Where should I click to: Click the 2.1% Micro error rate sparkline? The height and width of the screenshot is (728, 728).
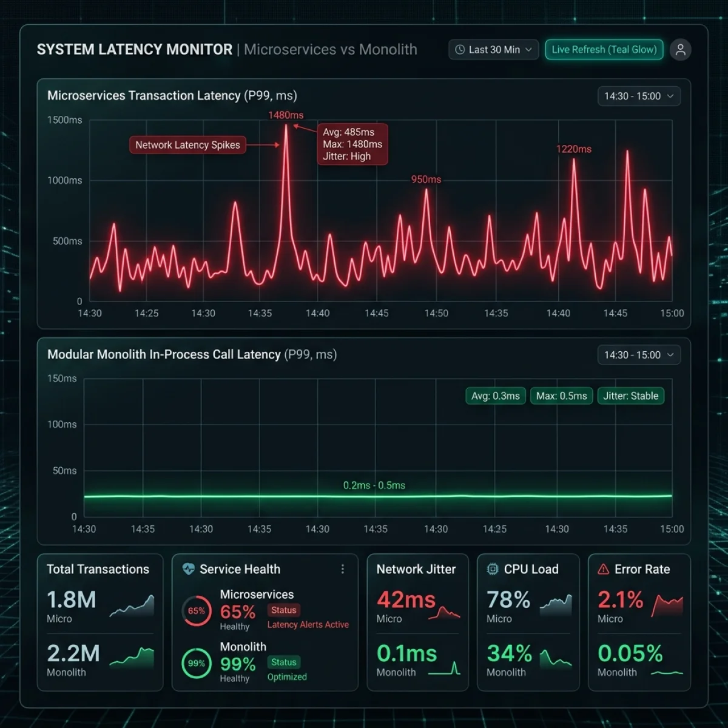[x=667, y=606]
